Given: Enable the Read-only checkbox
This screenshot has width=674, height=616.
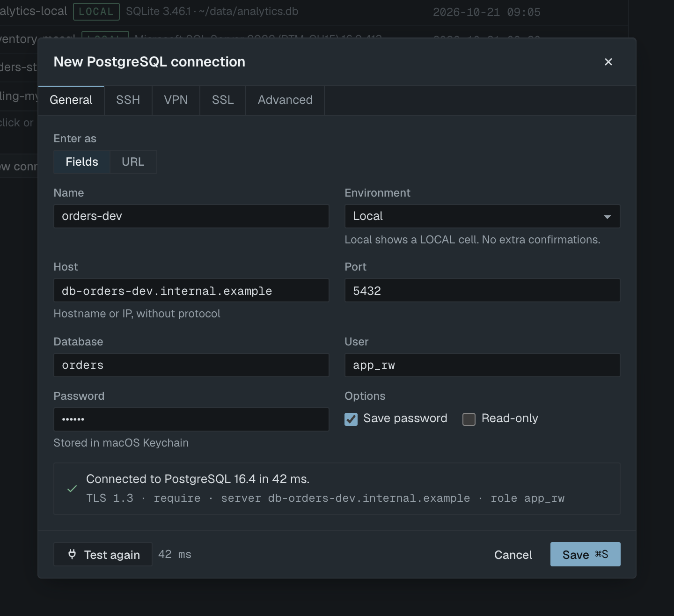Looking at the screenshot, I should tap(469, 419).
